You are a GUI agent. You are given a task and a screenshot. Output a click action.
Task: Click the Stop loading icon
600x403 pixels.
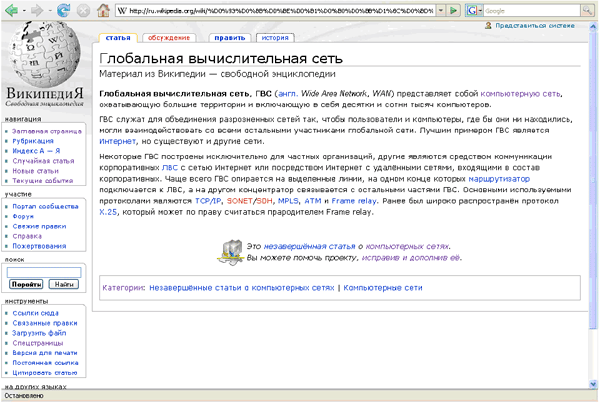[x=83, y=11]
